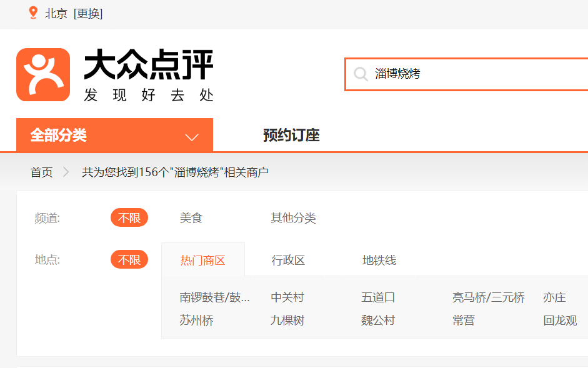Pick the 五道口 business district
Image resolution: width=588 pixels, height=368 pixels.
coord(378,297)
